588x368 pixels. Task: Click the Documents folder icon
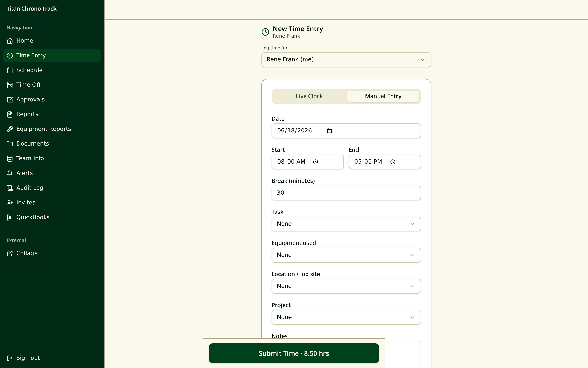pyautogui.click(x=10, y=144)
